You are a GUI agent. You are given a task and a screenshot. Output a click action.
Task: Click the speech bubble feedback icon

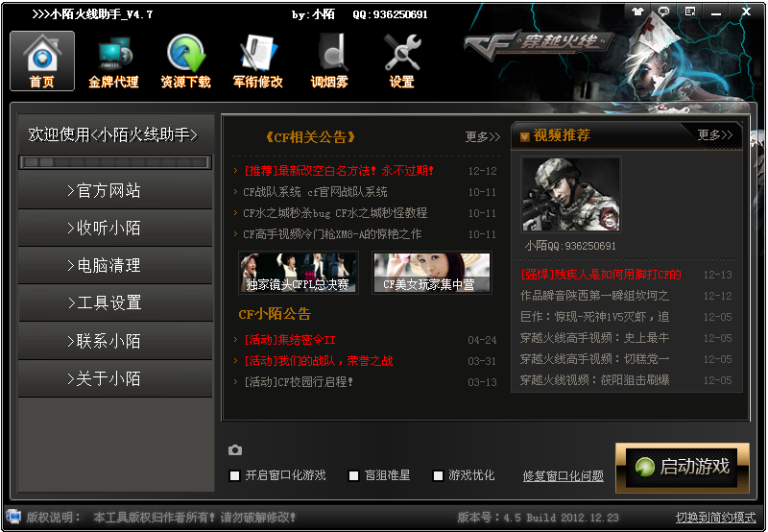663,12
